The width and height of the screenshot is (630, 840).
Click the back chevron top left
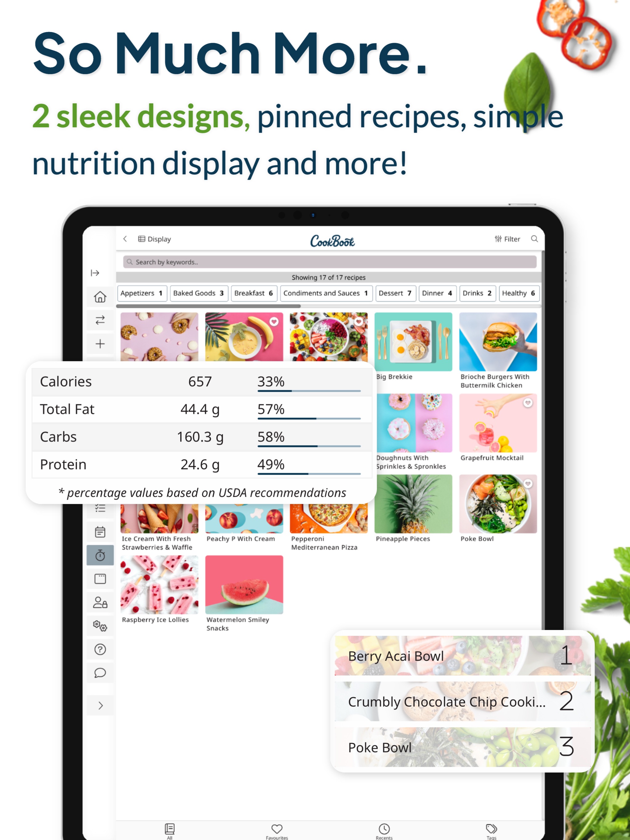[x=126, y=240]
